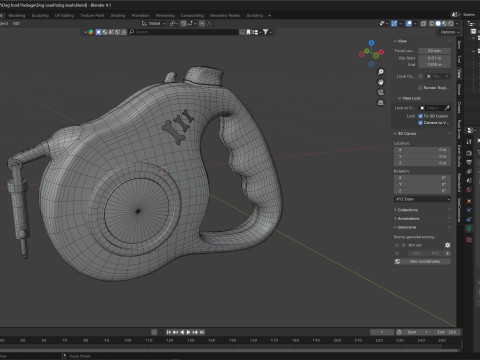
Task: Open the Rendering workspace tab
Action: coord(165,15)
